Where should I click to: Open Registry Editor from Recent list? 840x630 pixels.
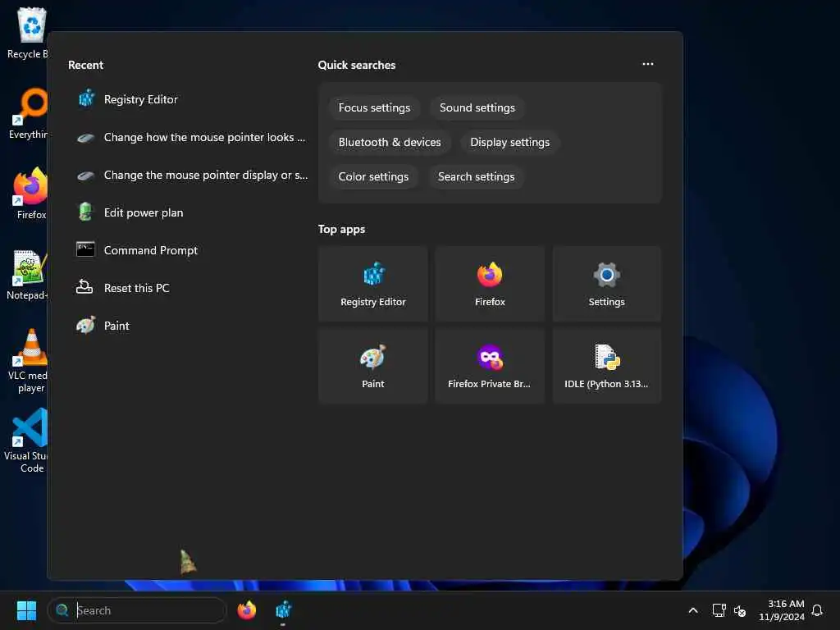coord(189,99)
